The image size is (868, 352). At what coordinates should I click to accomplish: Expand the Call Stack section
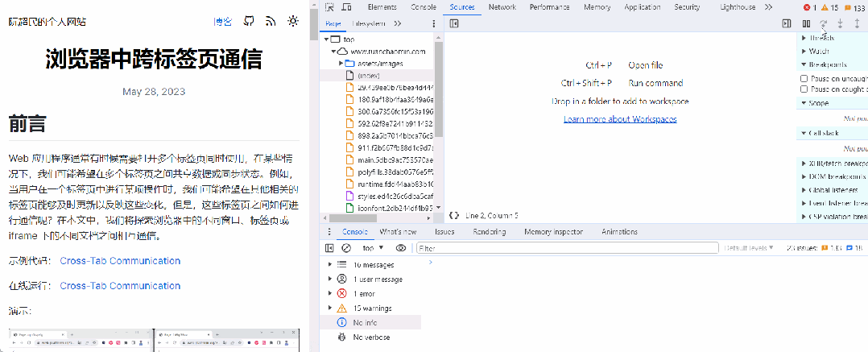(x=804, y=133)
